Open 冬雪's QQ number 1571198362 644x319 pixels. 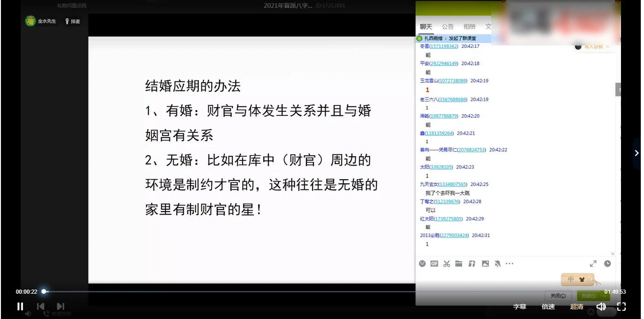click(x=444, y=46)
